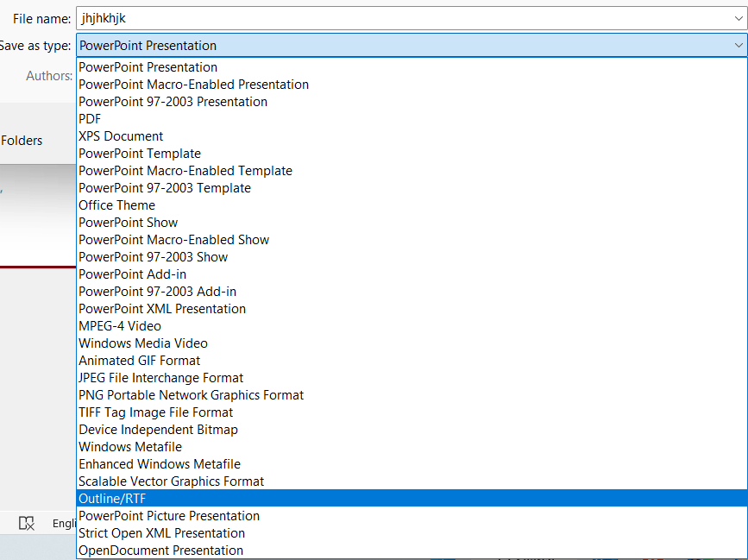
Task: Choose Scalable Vector Graphics Format
Action: (x=412, y=481)
